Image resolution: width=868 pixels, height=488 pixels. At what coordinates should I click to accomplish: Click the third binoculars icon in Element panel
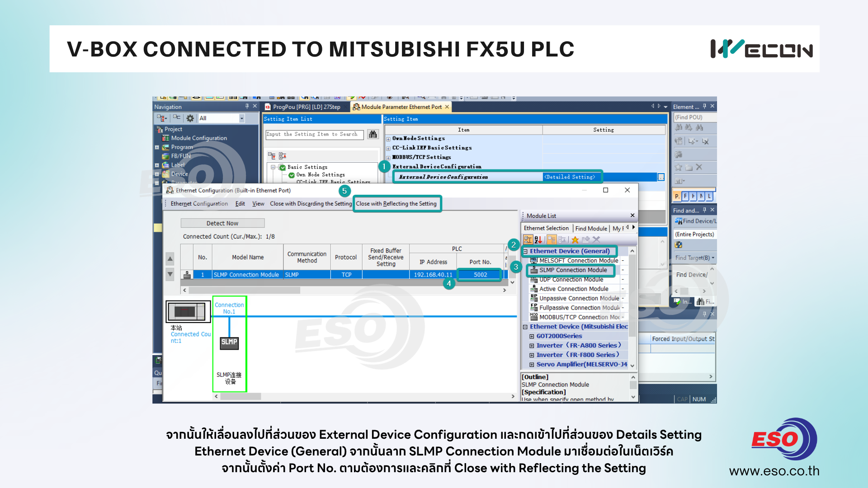coord(699,128)
